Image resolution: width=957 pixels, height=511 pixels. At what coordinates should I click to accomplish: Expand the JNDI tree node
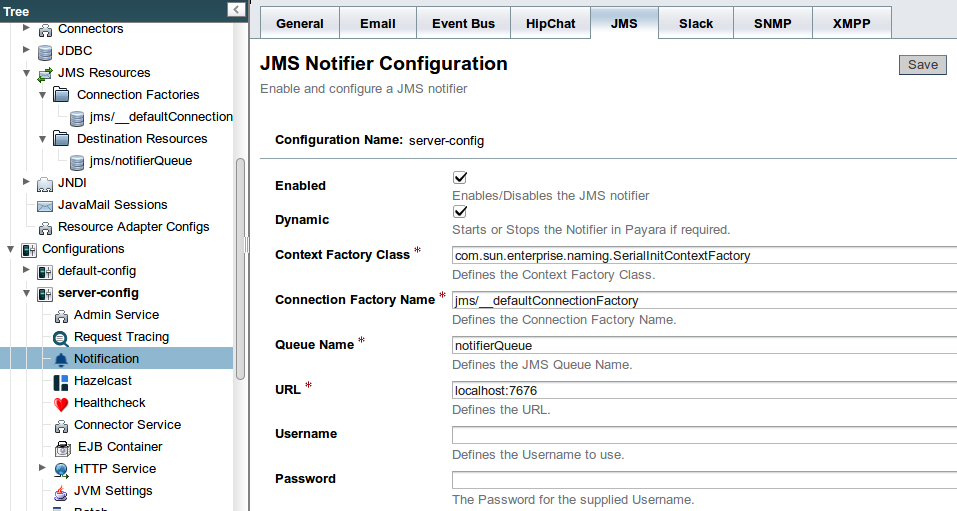26,181
